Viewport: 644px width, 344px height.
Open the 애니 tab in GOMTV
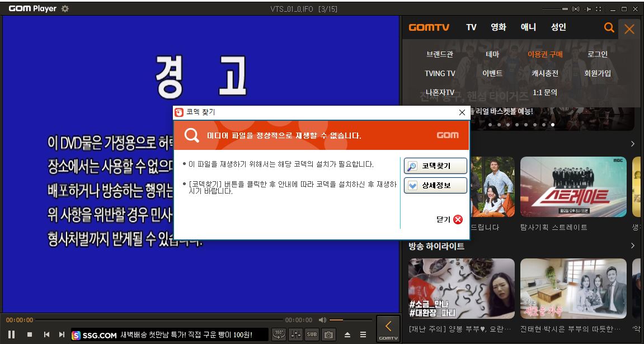click(528, 27)
